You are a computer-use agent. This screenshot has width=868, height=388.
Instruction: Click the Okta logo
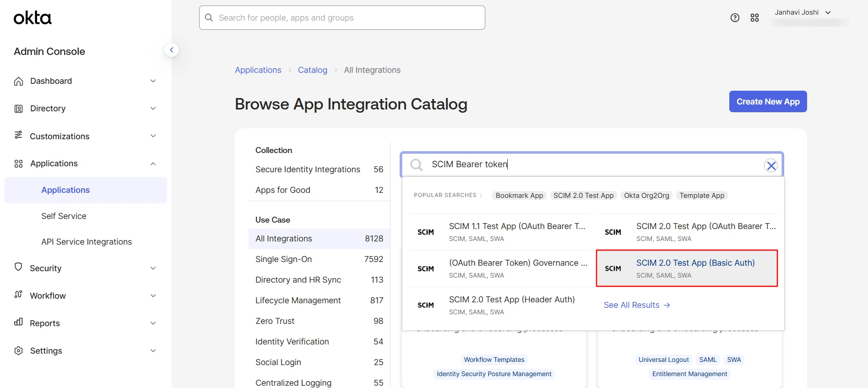click(33, 18)
